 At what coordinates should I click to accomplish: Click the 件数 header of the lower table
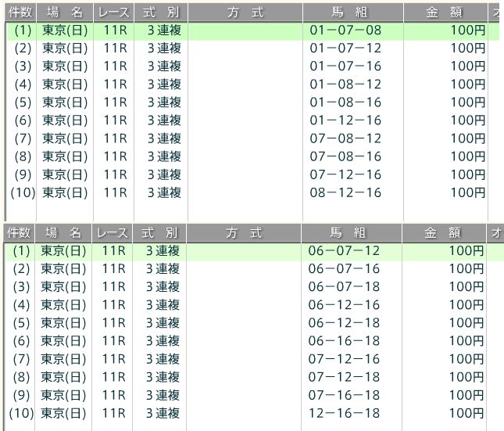coord(19,233)
